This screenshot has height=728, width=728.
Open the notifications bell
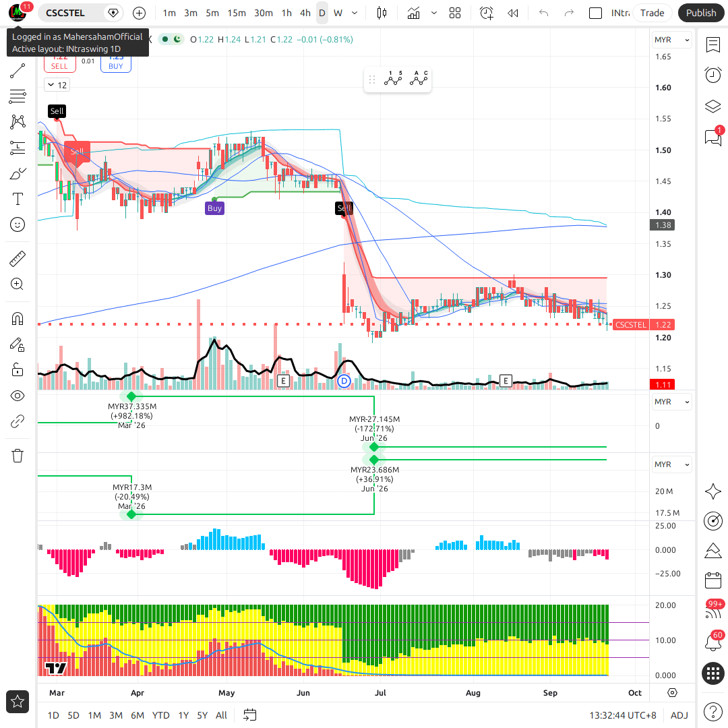(712, 642)
